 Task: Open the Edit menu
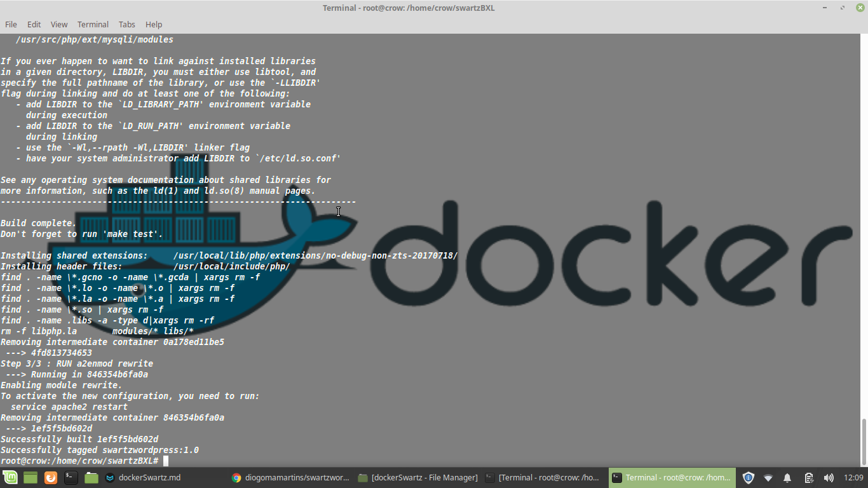(x=34, y=24)
